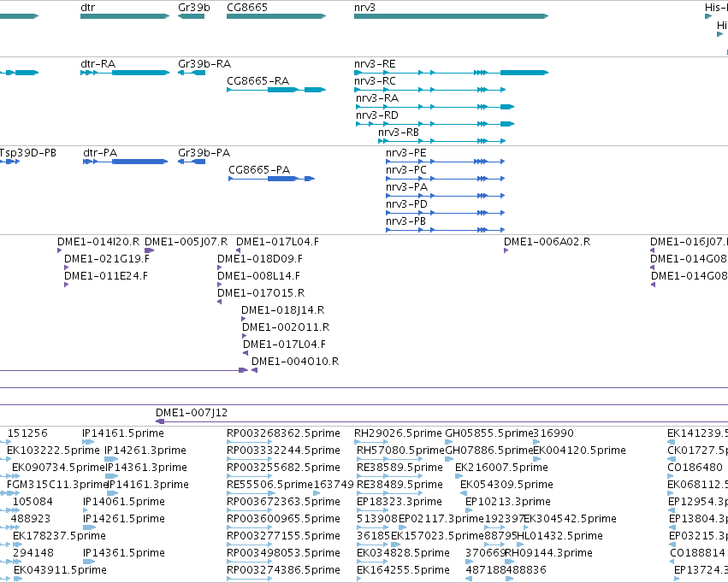Click the Gr39b-PA protein label
Image resolution: width=728 pixels, height=583 pixels.
click(x=204, y=153)
